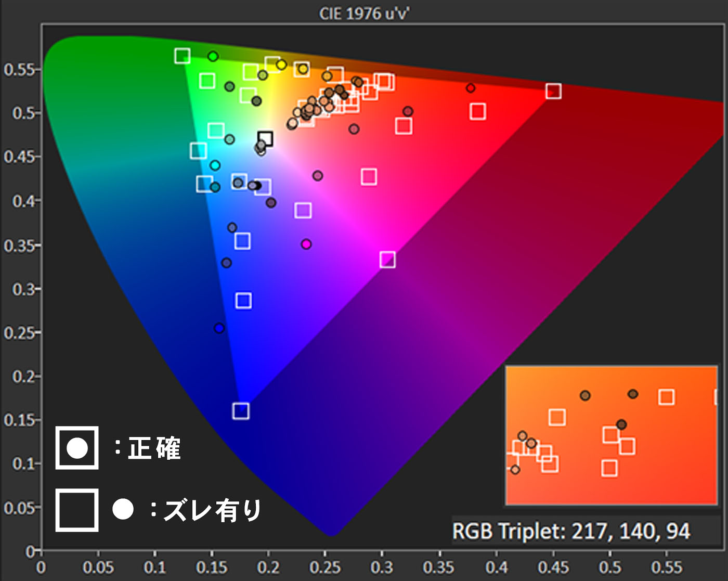Select the lone blue circle marker near v' 0.25
The height and width of the screenshot is (581, 728).
[x=218, y=328]
